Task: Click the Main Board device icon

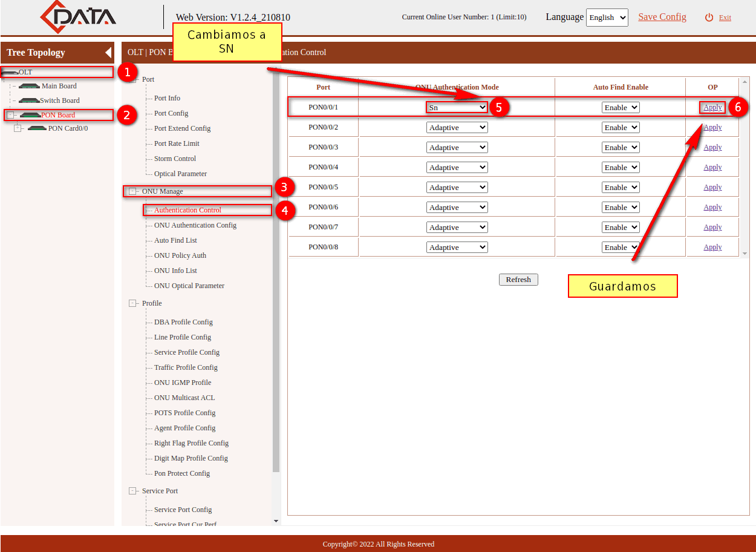Action: [x=29, y=86]
